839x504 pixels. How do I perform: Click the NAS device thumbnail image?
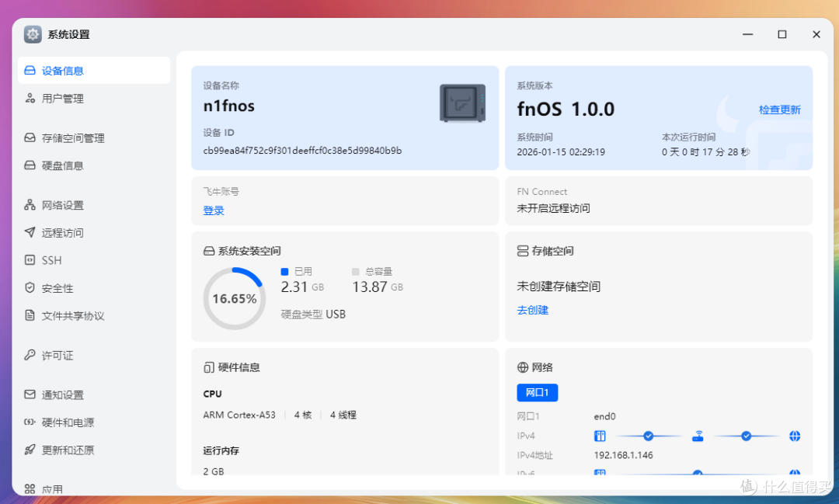tap(462, 103)
